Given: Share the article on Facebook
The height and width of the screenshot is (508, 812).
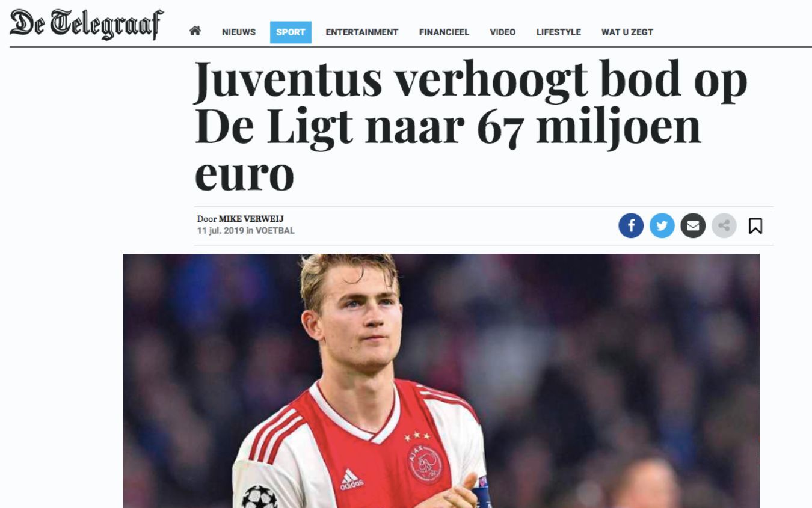Looking at the screenshot, I should coord(631,226).
